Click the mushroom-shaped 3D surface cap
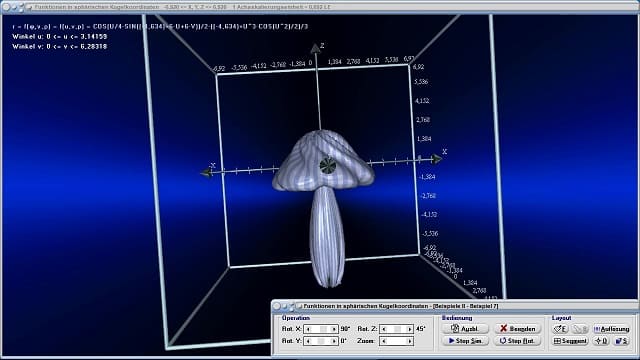The height and width of the screenshot is (360, 640). point(322,159)
